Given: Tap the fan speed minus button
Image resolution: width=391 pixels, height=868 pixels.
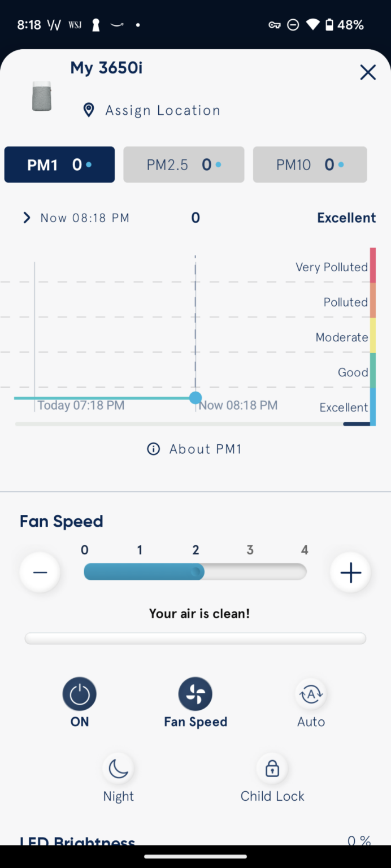Looking at the screenshot, I should click(40, 572).
